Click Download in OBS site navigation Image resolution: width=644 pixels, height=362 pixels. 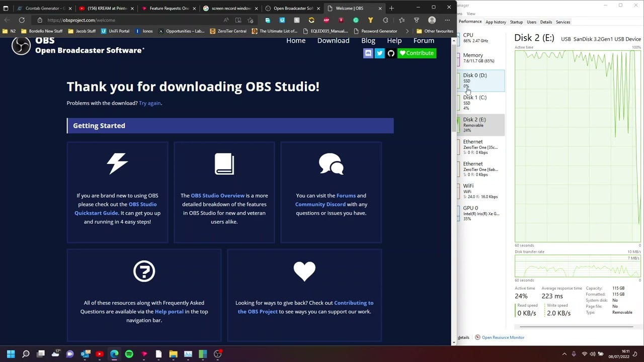tap(333, 41)
